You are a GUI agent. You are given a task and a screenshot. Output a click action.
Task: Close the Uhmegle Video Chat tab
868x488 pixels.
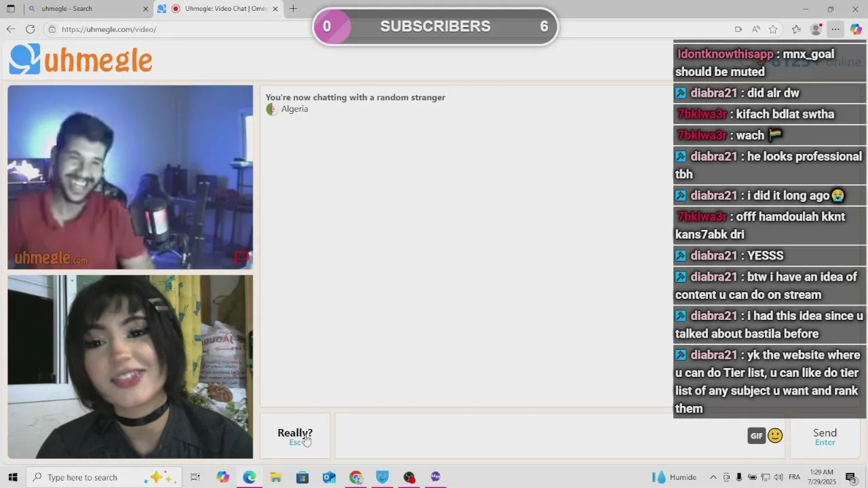(275, 9)
